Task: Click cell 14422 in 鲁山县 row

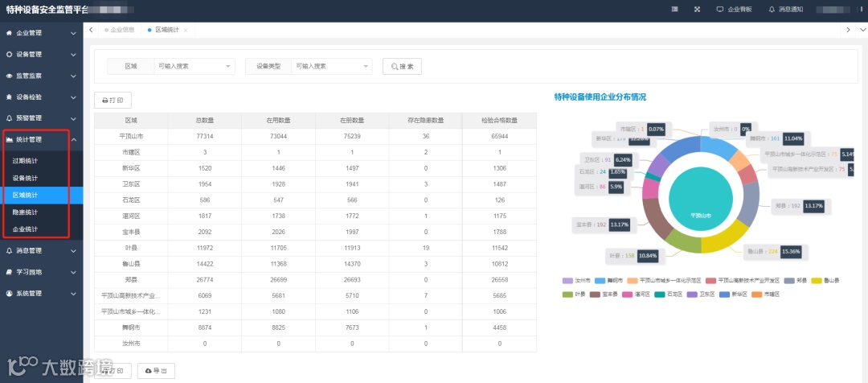Action: click(x=205, y=264)
